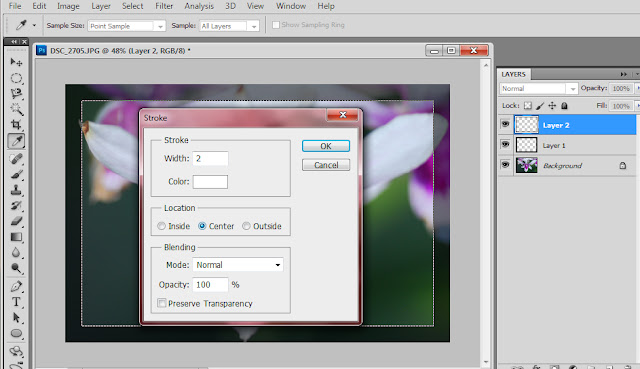640x369 pixels.
Task: Click the Layer 2 thumbnail
Action: [x=527, y=124]
